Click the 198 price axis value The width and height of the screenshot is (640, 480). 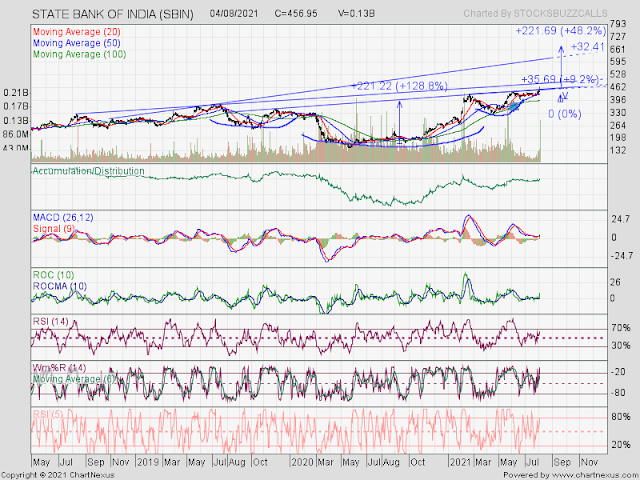[x=617, y=138]
